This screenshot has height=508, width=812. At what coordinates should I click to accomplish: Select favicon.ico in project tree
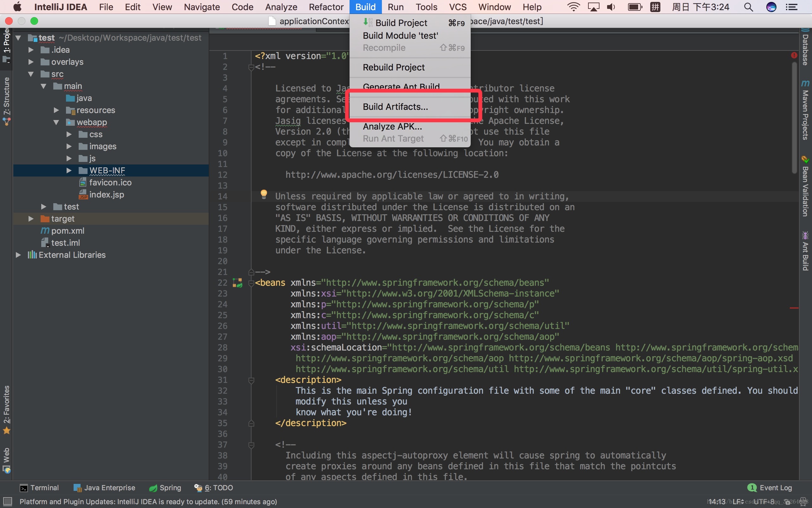pos(105,183)
